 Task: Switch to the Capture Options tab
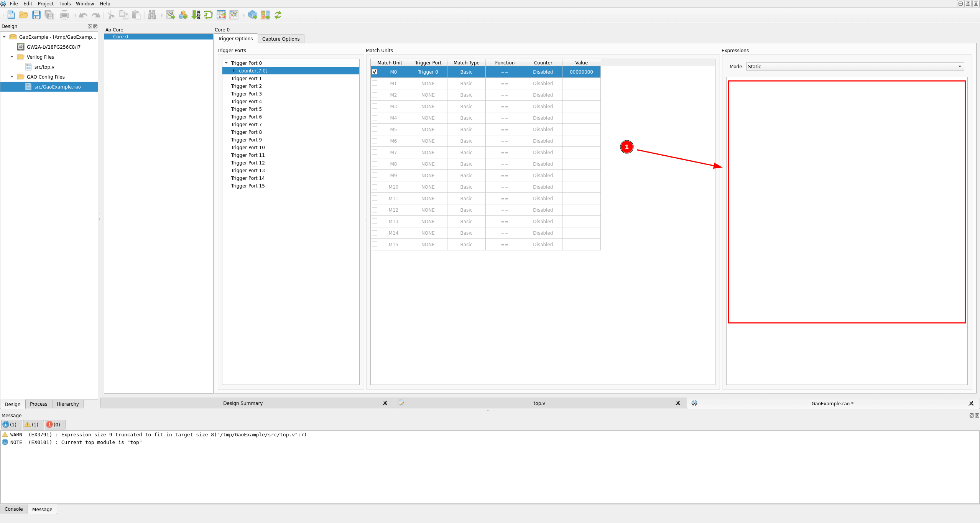pyautogui.click(x=281, y=39)
